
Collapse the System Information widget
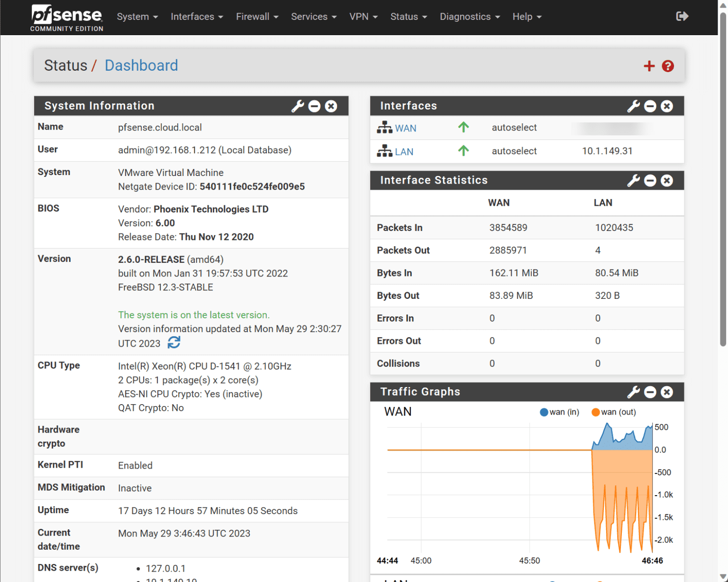coord(314,106)
